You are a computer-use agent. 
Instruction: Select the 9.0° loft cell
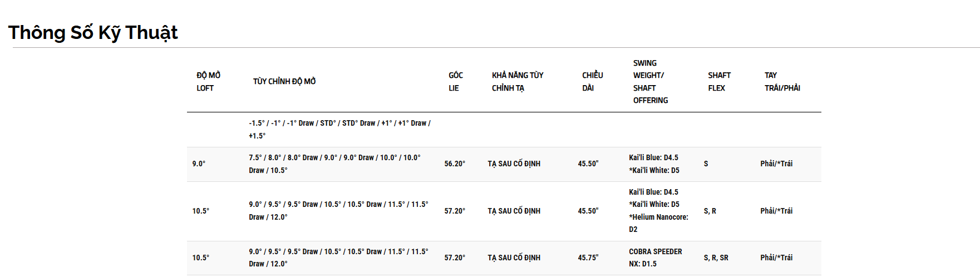pos(199,164)
